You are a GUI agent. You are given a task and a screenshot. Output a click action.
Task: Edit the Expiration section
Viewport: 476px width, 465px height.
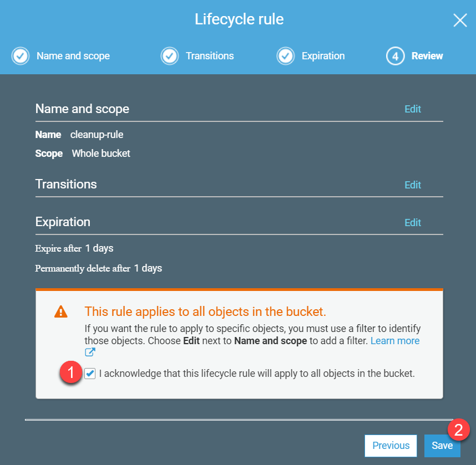(413, 223)
